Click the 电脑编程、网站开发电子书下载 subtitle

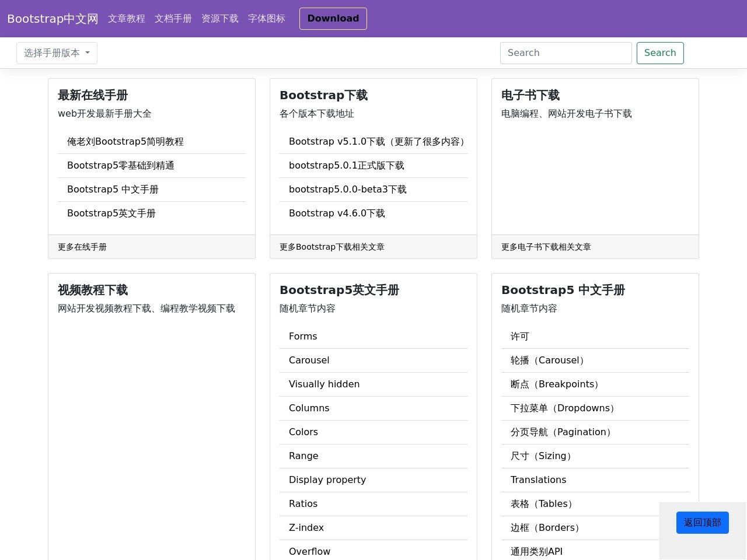[x=567, y=114]
